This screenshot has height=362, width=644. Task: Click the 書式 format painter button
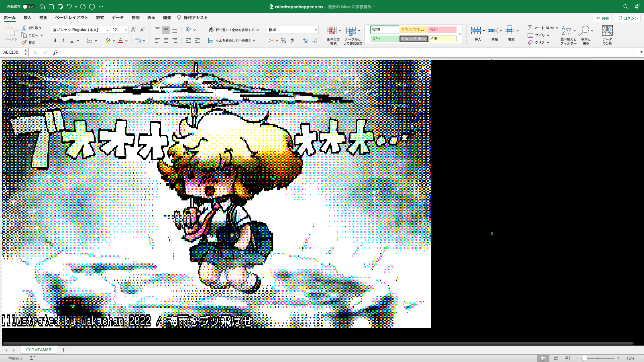coord(28,43)
